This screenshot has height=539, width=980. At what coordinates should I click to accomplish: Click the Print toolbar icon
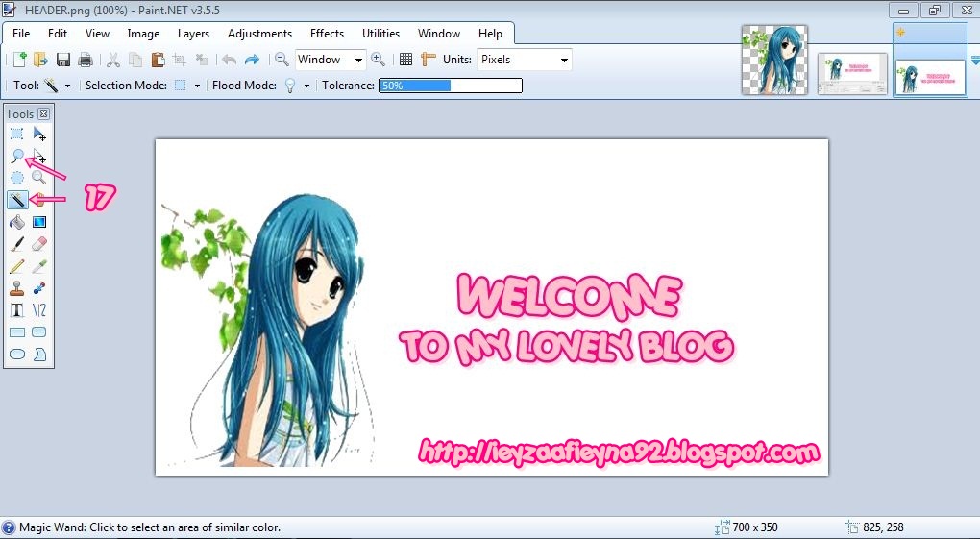(86, 60)
